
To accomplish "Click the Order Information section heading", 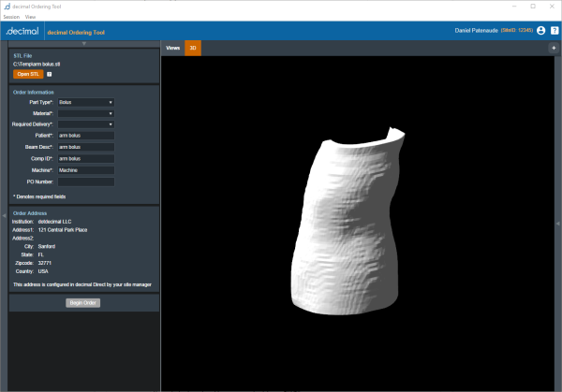I will pyautogui.click(x=34, y=92).
